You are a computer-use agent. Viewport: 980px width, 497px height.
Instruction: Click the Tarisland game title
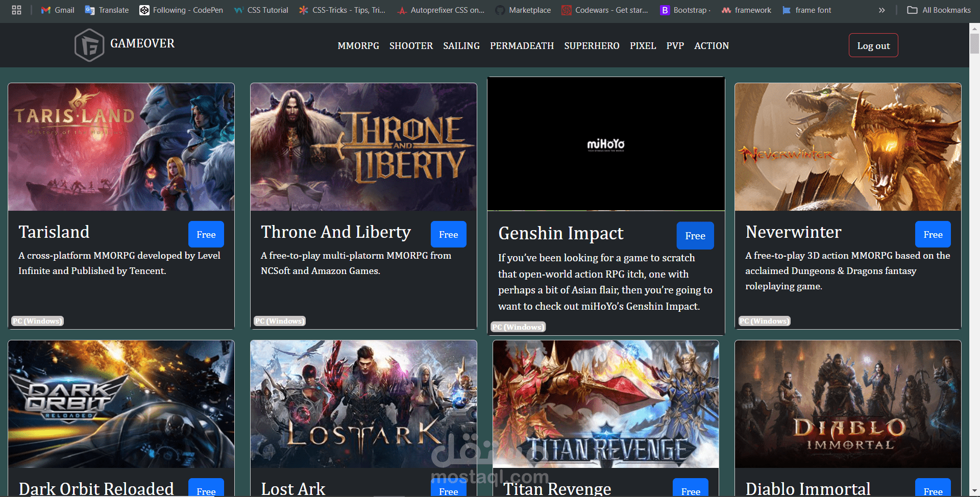click(x=54, y=232)
